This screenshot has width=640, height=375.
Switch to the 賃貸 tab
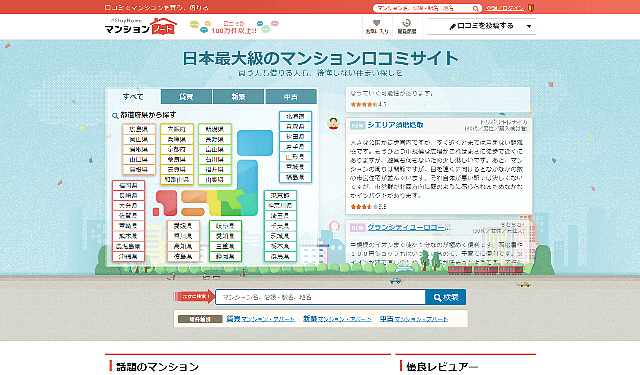pos(186,97)
